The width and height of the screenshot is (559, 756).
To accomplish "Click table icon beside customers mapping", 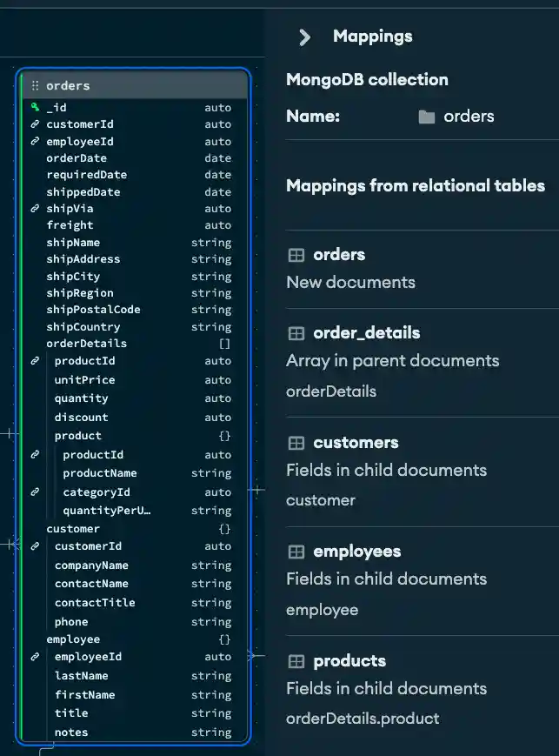I will pyautogui.click(x=296, y=443).
